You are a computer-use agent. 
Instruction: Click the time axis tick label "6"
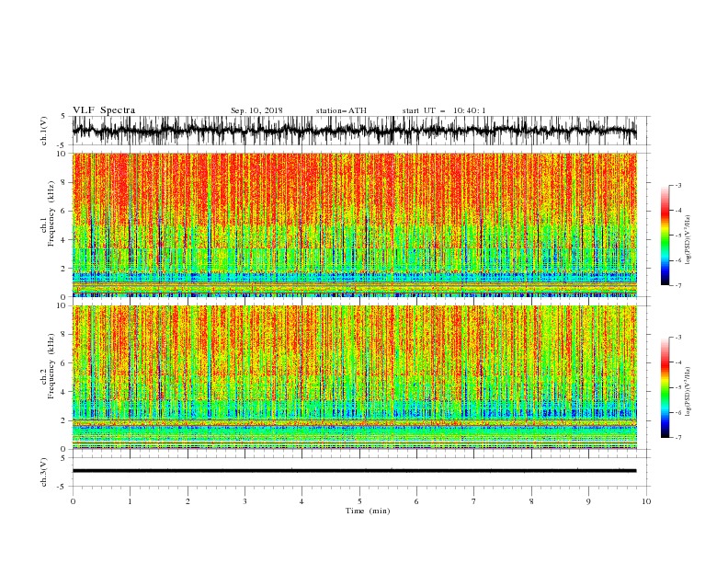pos(416,501)
